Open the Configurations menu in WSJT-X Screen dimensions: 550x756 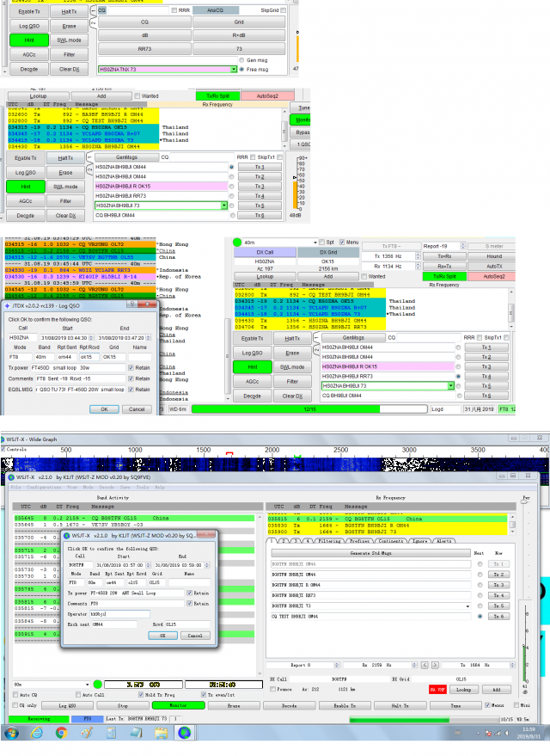pyautogui.click(x=44, y=487)
